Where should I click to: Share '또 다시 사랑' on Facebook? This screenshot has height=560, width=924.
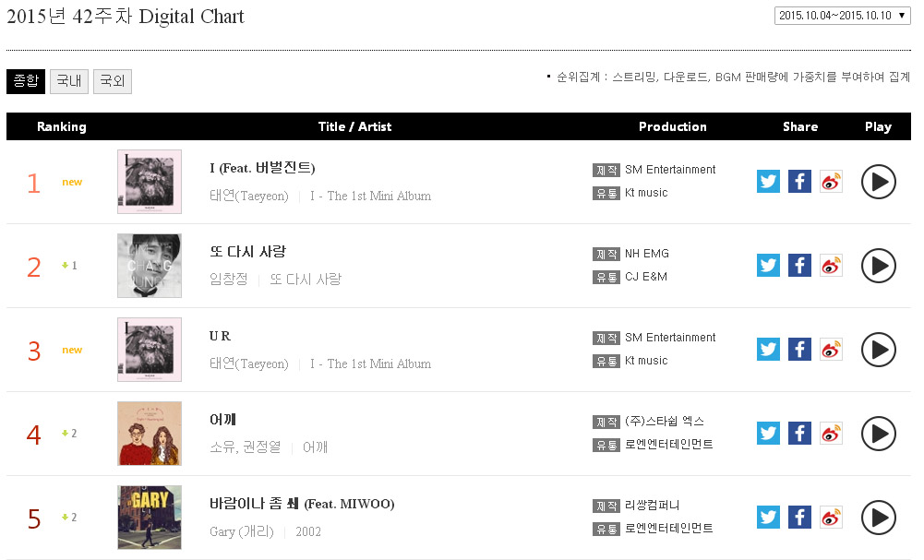click(x=799, y=266)
